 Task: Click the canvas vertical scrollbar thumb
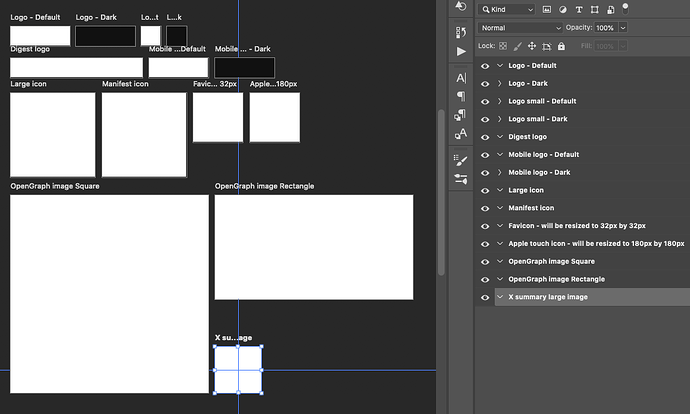[x=441, y=192]
